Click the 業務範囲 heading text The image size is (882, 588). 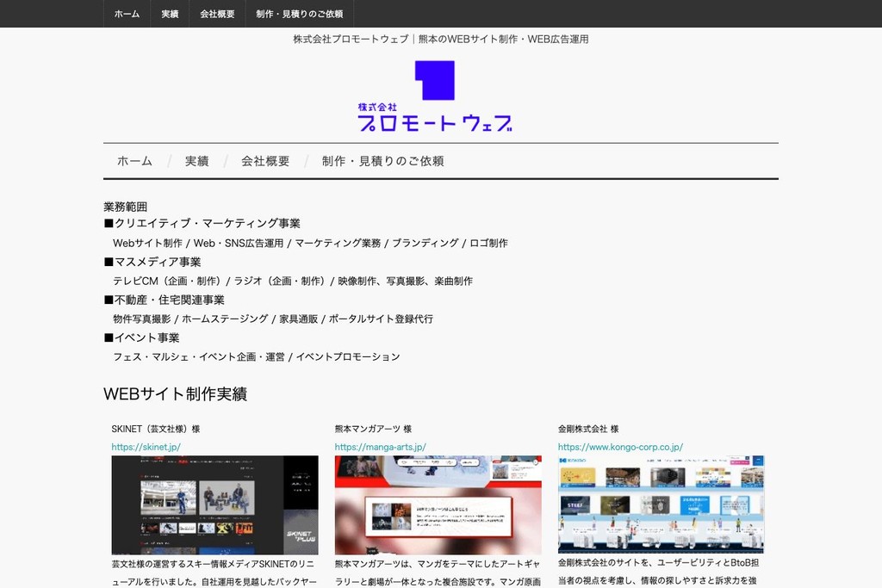126,207
